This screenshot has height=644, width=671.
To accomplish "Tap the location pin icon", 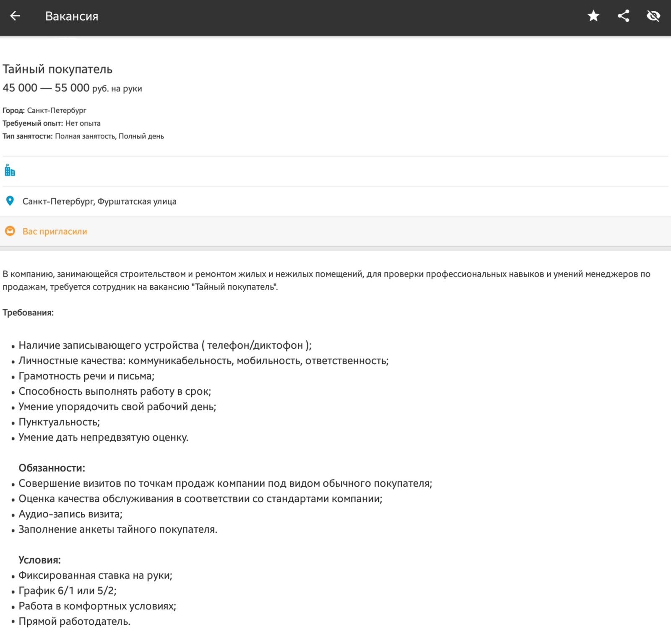I will click(x=10, y=201).
